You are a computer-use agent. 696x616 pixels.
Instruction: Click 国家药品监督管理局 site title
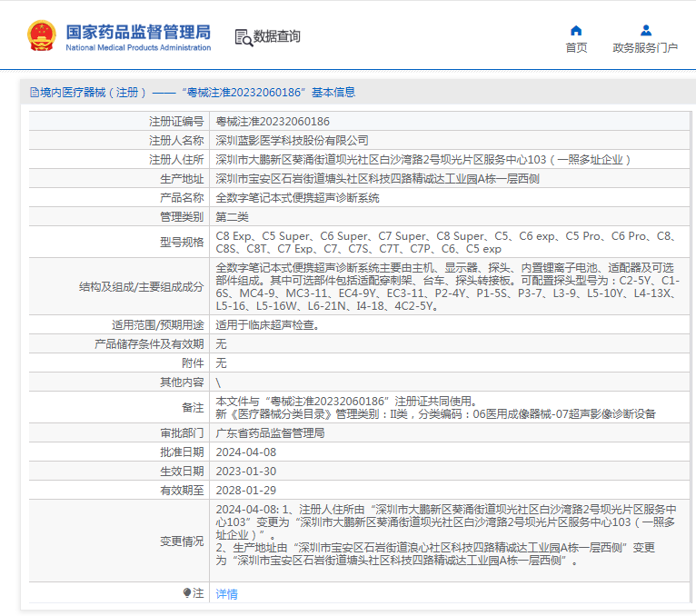coord(138,32)
